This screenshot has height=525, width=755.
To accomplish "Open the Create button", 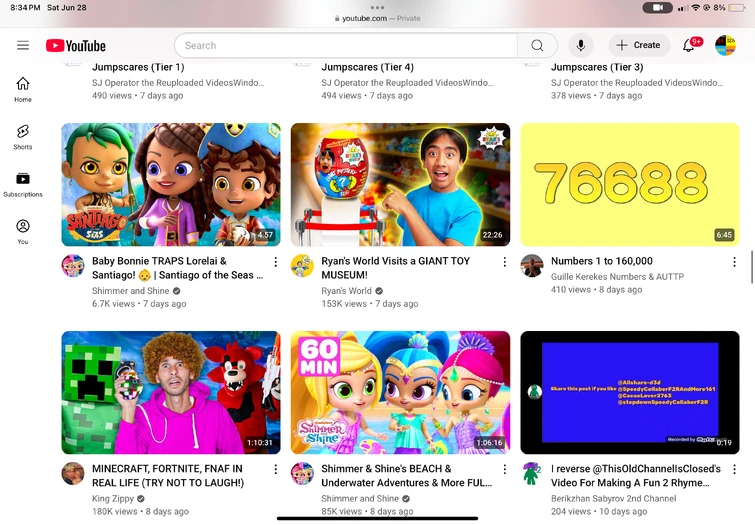I will [x=639, y=45].
